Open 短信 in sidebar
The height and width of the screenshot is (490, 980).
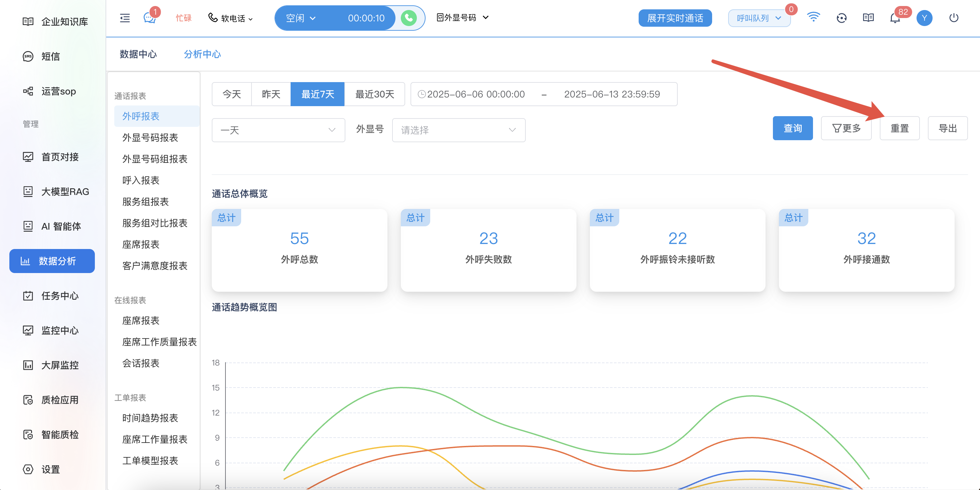[41, 57]
